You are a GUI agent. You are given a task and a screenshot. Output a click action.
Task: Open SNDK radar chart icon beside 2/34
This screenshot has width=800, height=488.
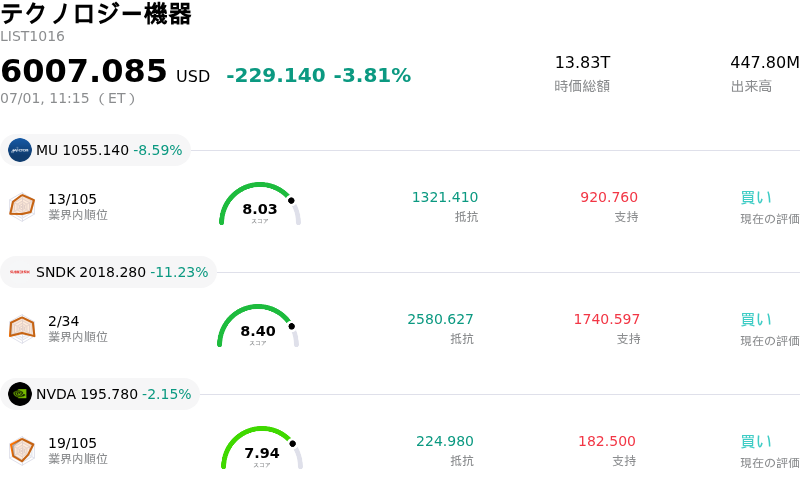pos(22,329)
